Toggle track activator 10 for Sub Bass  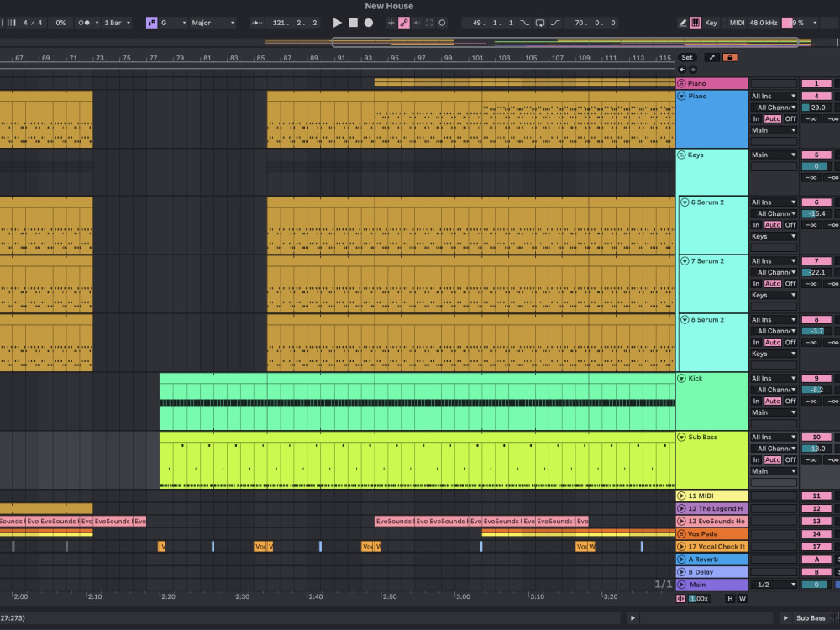click(x=816, y=437)
